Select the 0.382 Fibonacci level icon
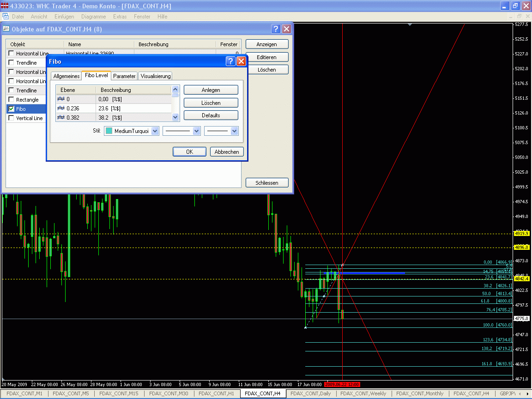This screenshot has width=532, height=399. coord(60,117)
